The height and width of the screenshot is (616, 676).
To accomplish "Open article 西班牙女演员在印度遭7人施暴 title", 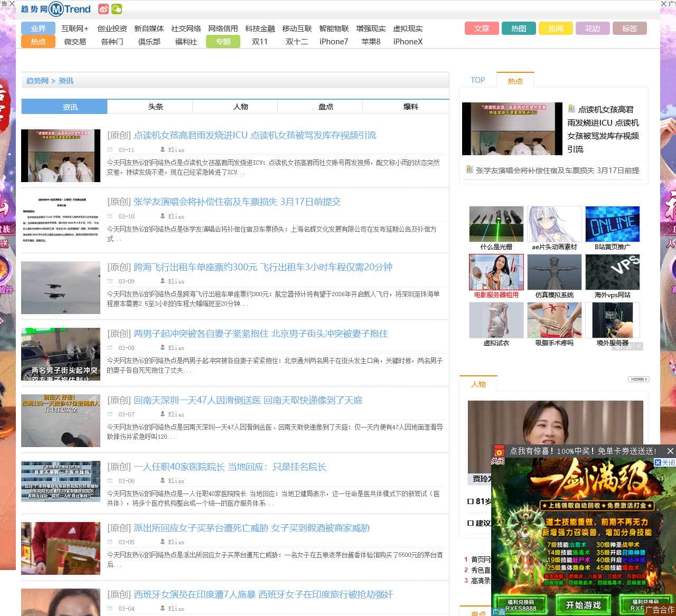I will (263, 594).
